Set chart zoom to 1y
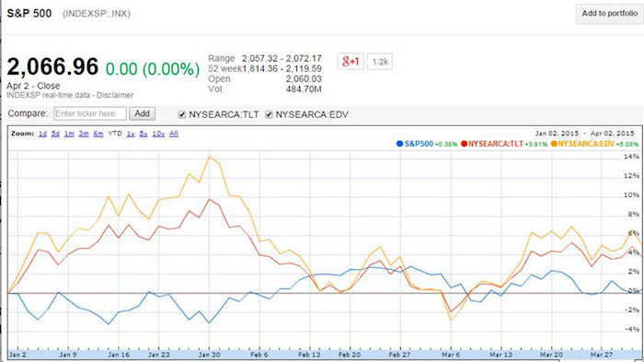This screenshot has height=362, width=644. [x=131, y=134]
